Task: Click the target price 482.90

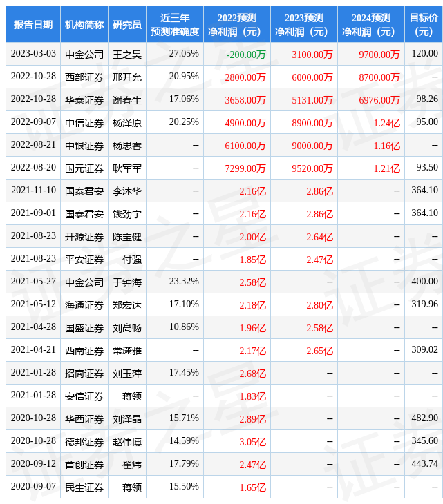Action: click(x=424, y=418)
